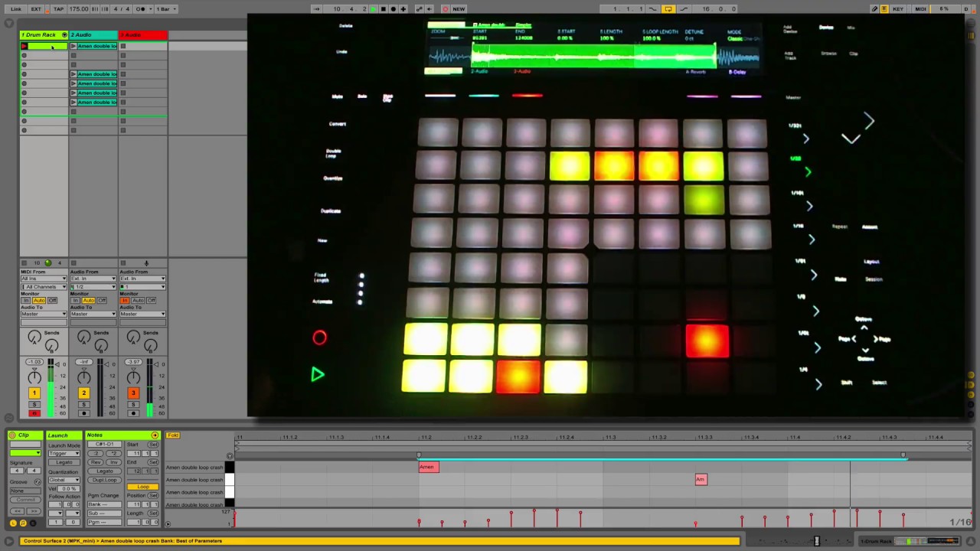This screenshot has height=551, width=980.
Task: Enable the KEY map mode switch
Action: tap(898, 9)
